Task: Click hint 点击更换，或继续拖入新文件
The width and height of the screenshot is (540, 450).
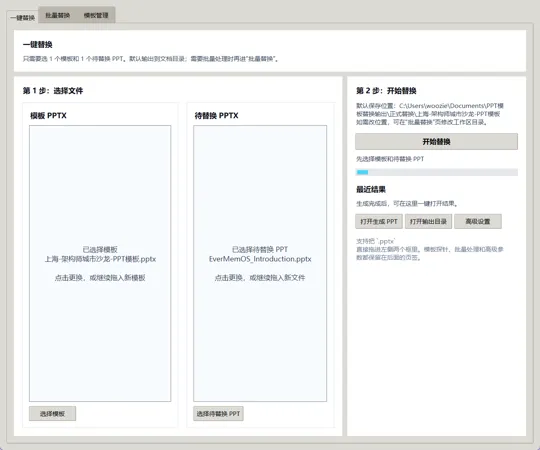Action: tap(260, 278)
